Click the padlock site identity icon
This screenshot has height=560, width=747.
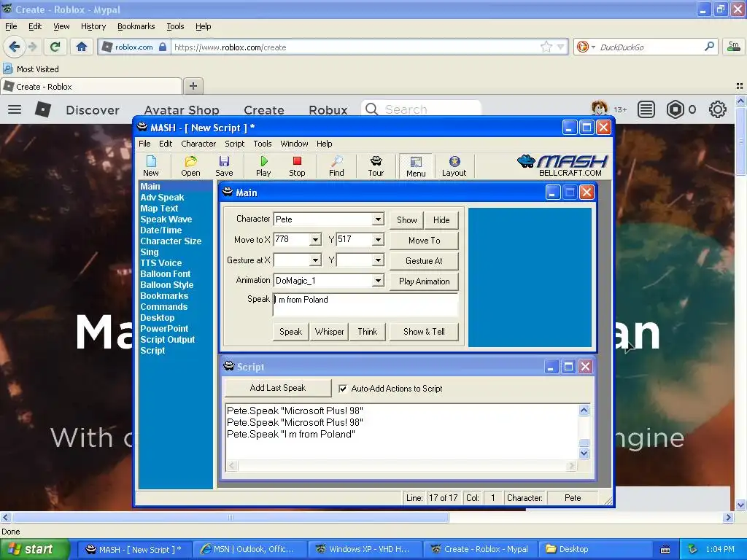(x=163, y=47)
